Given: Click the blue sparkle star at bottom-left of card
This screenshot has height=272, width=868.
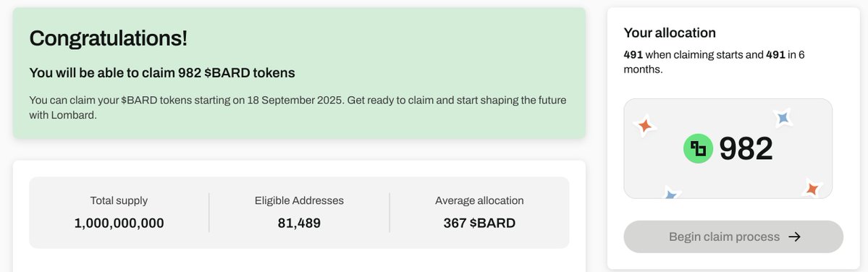Looking at the screenshot, I should pos(670,193).
